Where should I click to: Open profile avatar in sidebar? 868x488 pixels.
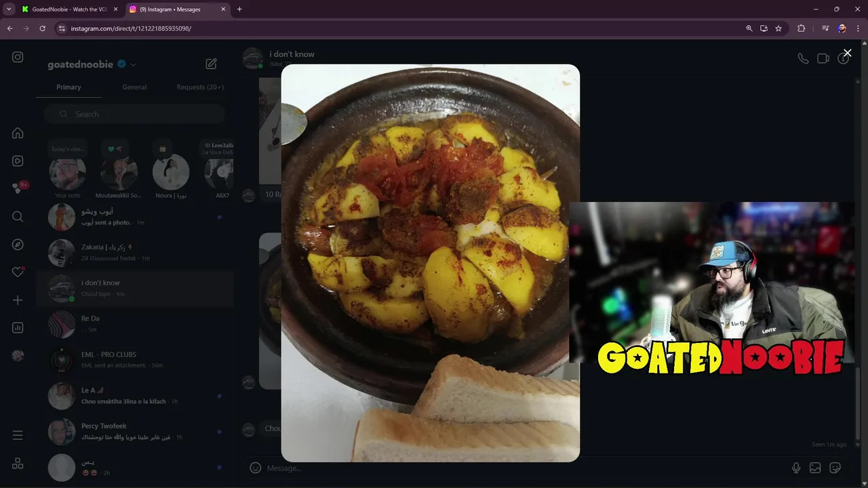point(18,355)
